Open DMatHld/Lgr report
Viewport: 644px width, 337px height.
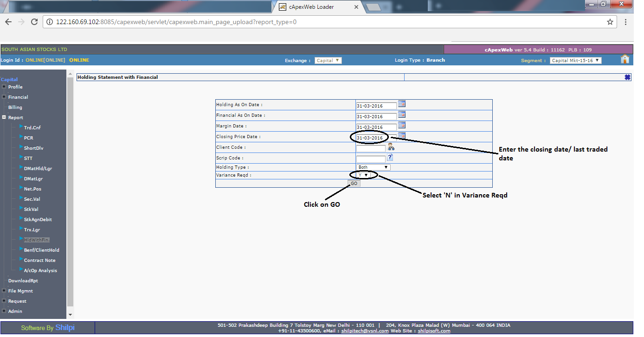point(38,168)
